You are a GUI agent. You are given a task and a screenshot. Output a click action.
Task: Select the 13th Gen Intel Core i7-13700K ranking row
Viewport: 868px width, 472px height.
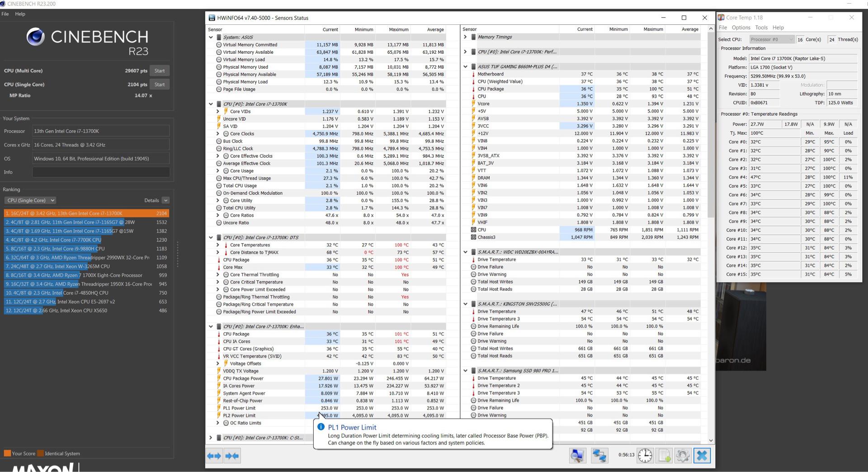86,213
